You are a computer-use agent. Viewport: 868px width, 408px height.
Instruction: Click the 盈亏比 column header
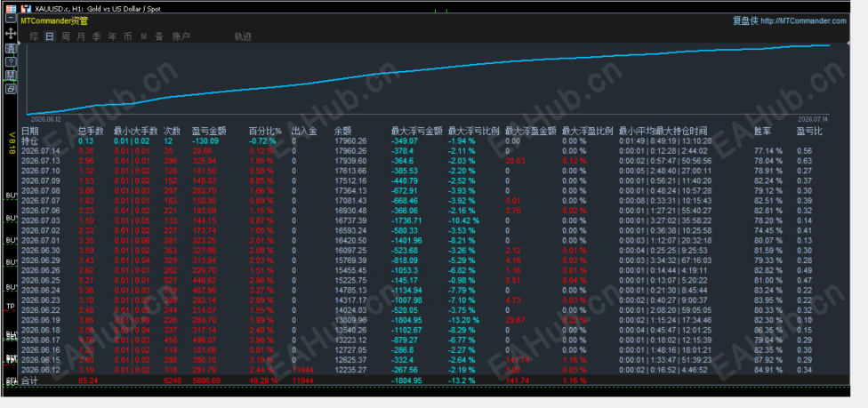point(810,132)
